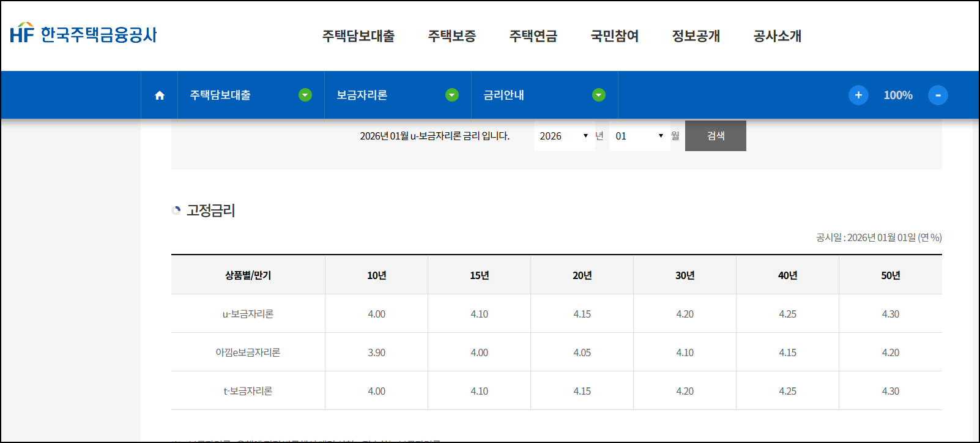
Task: Select the 아낌e보금자리론 row label
Action: (248, 352)
